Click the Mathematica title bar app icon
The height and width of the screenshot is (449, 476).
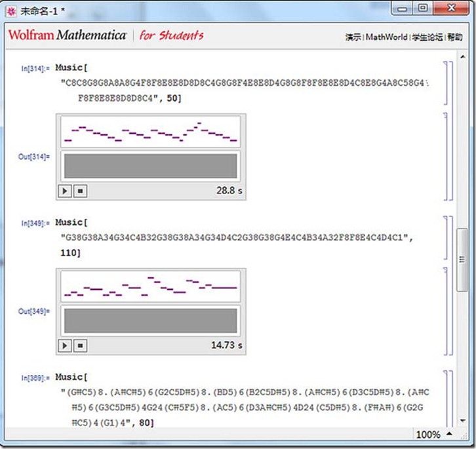pos(11,12)
